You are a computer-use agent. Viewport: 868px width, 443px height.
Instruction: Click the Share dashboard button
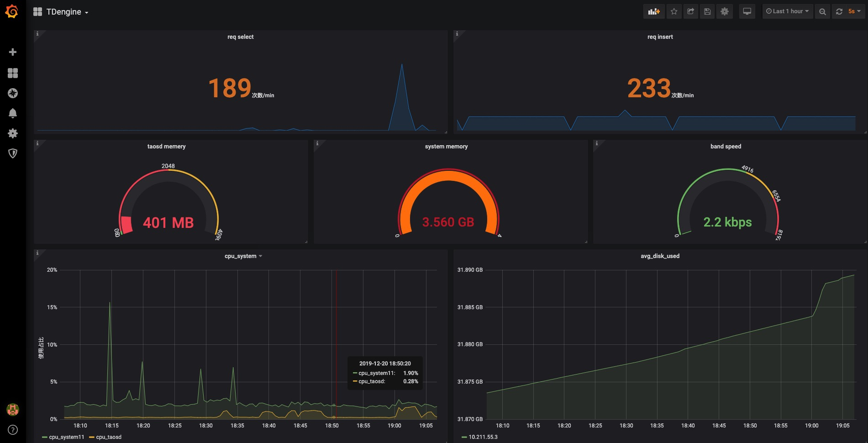pyautogui.click(x=691, y=11)
